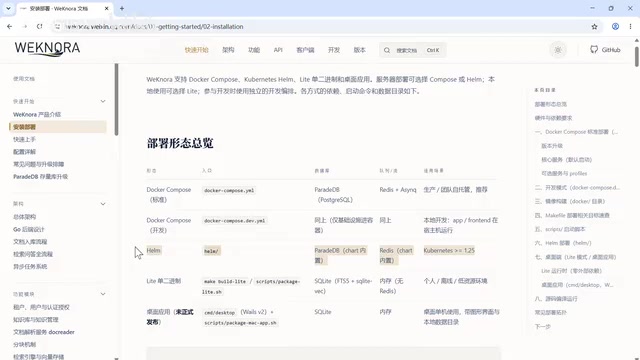Image resolution: width=640 pixels, height=360 pixels.
Task: Open 快速上手 in the sidebar
Action: coord(24,139)
